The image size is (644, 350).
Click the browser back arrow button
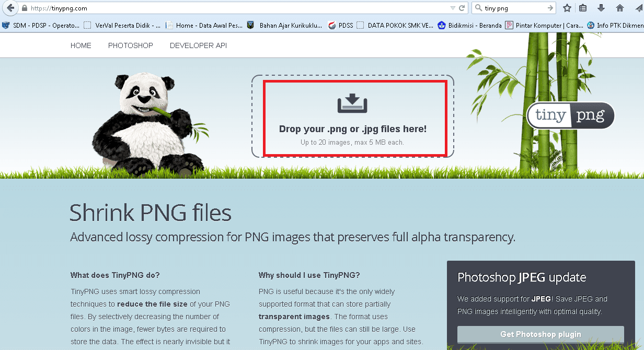[x=9, y=8]
